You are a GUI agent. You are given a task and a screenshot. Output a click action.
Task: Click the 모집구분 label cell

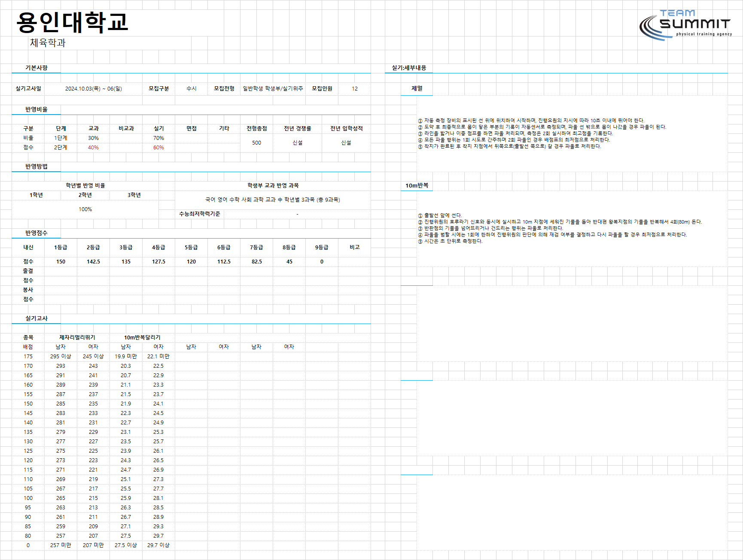point(159,88)
